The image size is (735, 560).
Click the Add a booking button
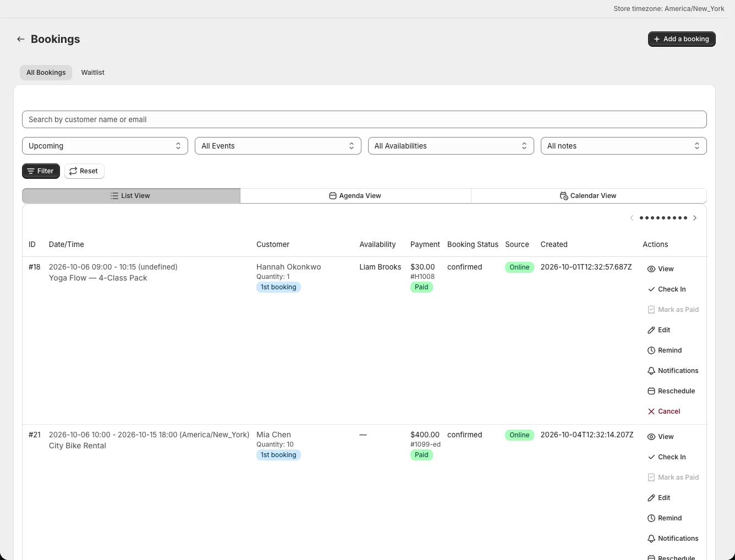tap(682, 39)
